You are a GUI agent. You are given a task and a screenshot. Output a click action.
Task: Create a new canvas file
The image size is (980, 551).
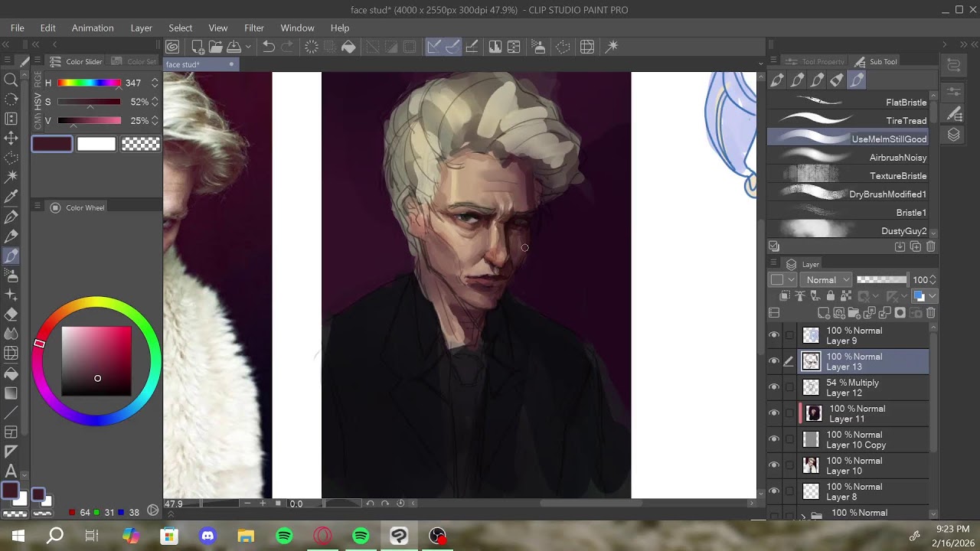tap(198, 47)
